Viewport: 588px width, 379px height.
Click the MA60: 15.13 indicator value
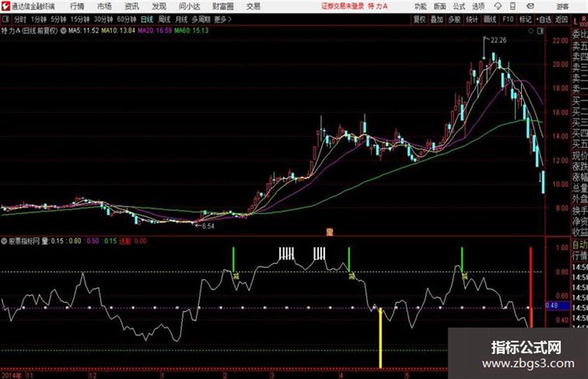(191, 30)
